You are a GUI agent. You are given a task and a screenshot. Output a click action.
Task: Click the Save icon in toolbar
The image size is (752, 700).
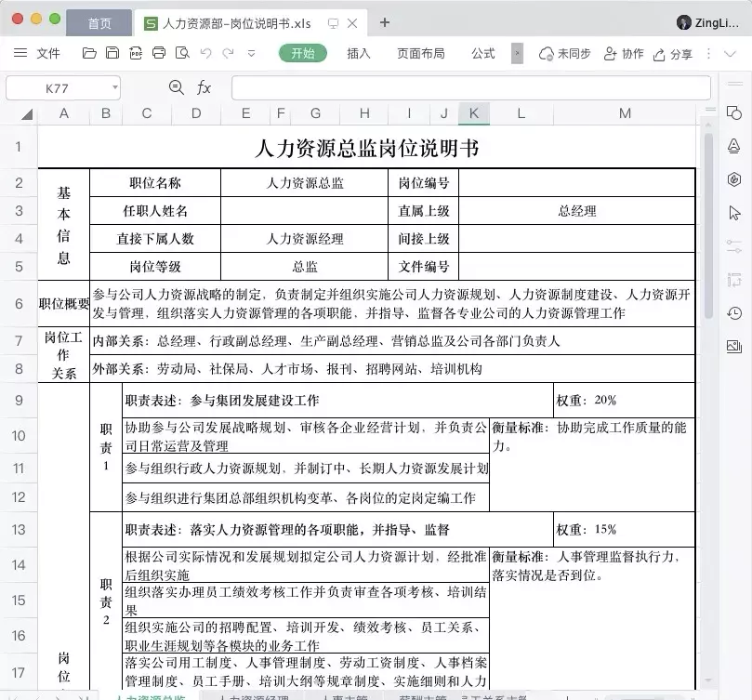pos(112,54)
